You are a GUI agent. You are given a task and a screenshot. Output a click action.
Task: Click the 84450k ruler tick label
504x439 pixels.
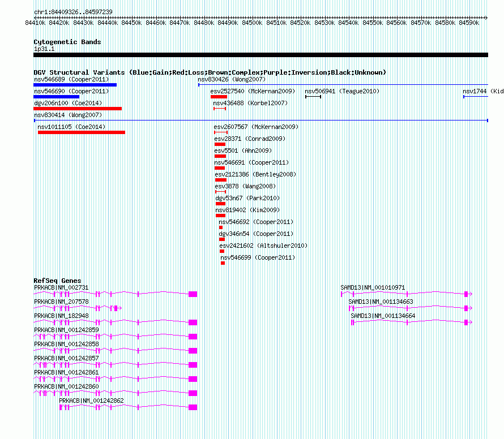[x=131, y=23]
